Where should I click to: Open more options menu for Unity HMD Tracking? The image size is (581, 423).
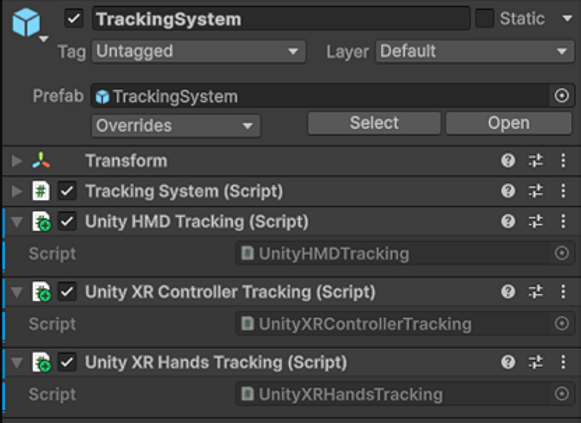point(563,222)
